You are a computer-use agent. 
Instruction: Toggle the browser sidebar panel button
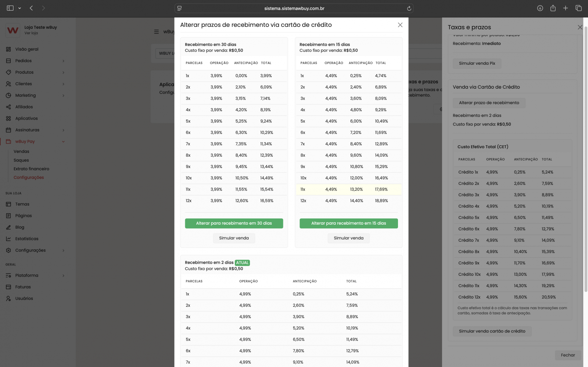(x=10, y=8)
